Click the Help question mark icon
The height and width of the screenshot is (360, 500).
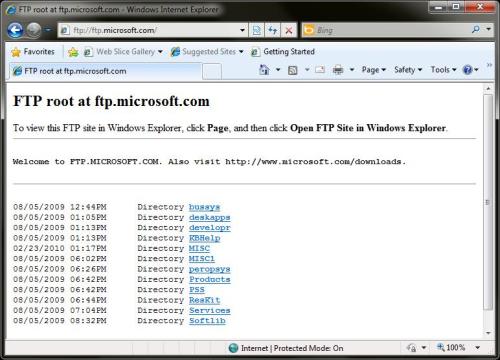tap(467, 70)
